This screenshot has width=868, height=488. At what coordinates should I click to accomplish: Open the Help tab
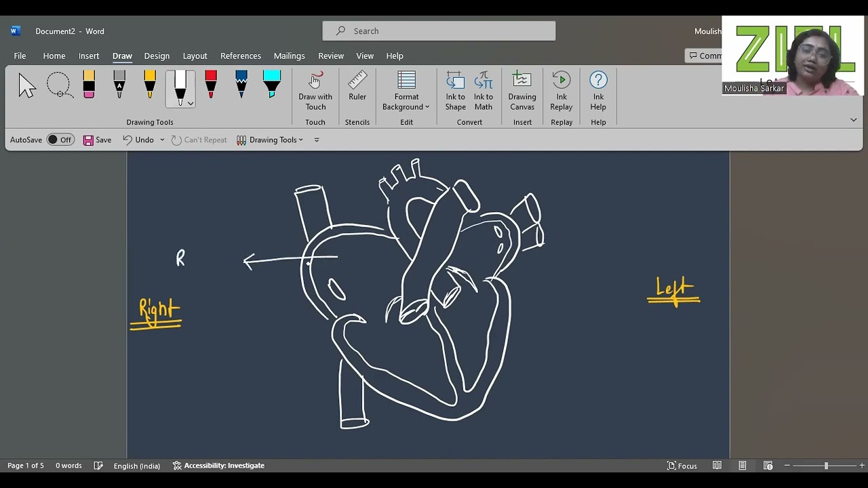click(395, 56)
